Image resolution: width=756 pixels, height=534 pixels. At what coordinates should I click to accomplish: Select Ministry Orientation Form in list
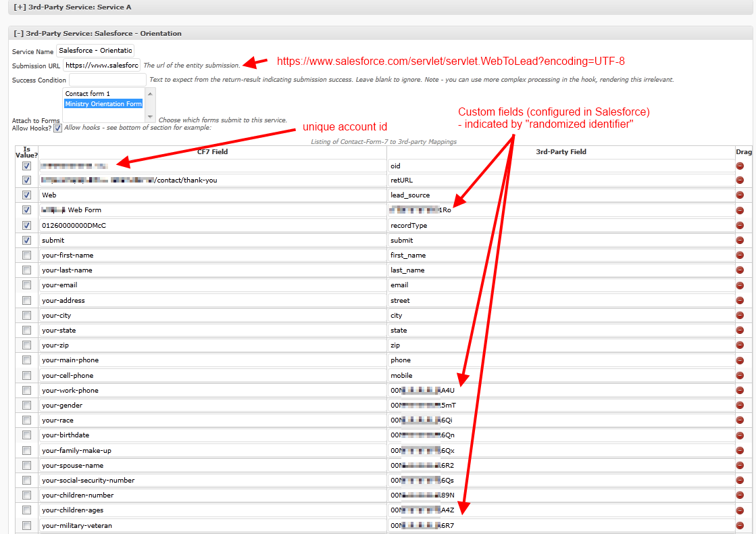click(103, 103)
